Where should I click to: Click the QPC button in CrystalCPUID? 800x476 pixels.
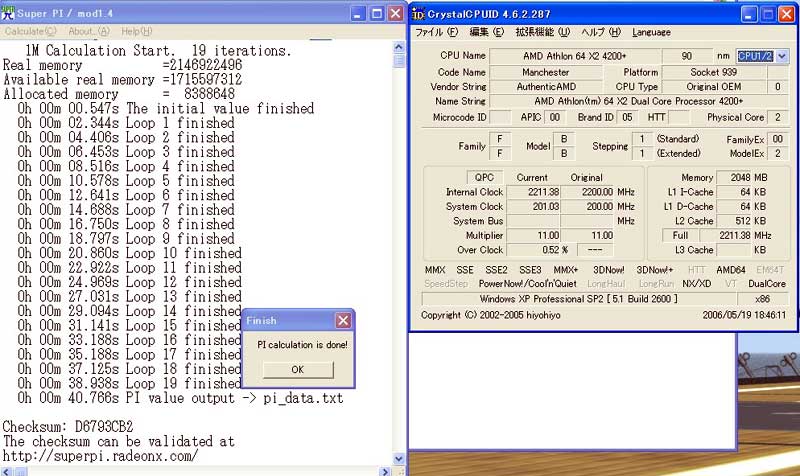click(484, 177)
